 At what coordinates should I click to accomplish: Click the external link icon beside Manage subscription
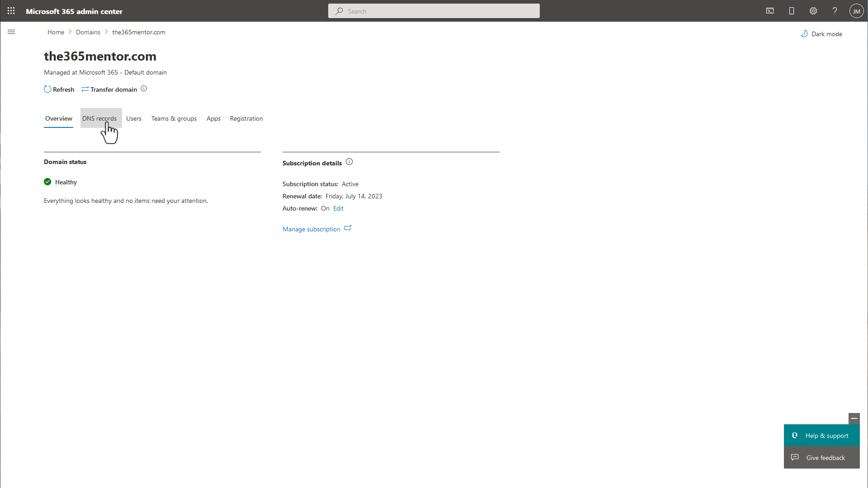point(348,228)
